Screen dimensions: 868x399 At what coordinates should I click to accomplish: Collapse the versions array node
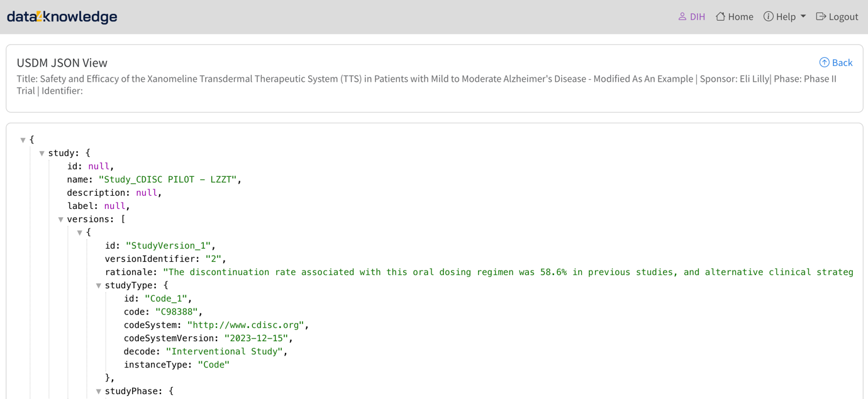pyautogui.click(x=60, y=218)
